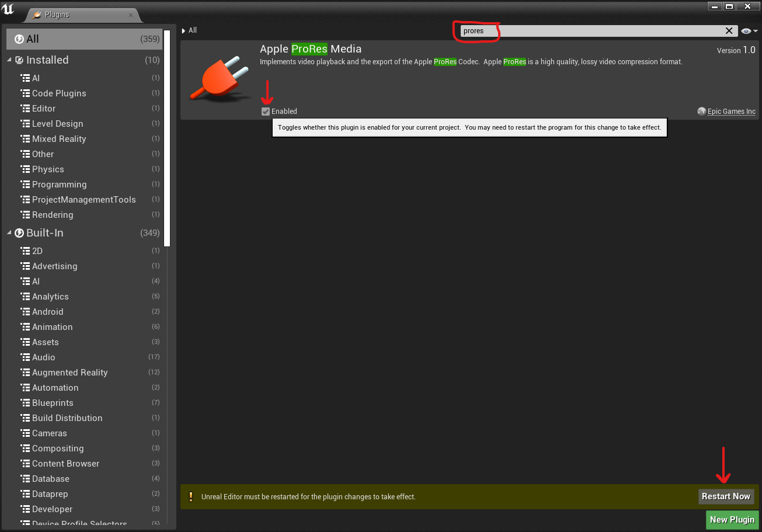This screenshot has width=762, height=532.
Task: Click the list icon next to Audio
Action: (25, 357)
